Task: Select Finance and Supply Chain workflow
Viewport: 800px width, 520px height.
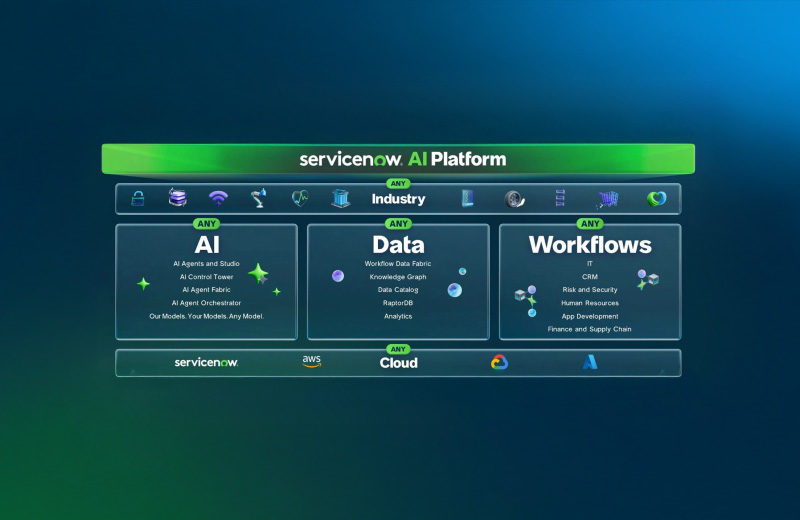Action: [x=589, y=329]
